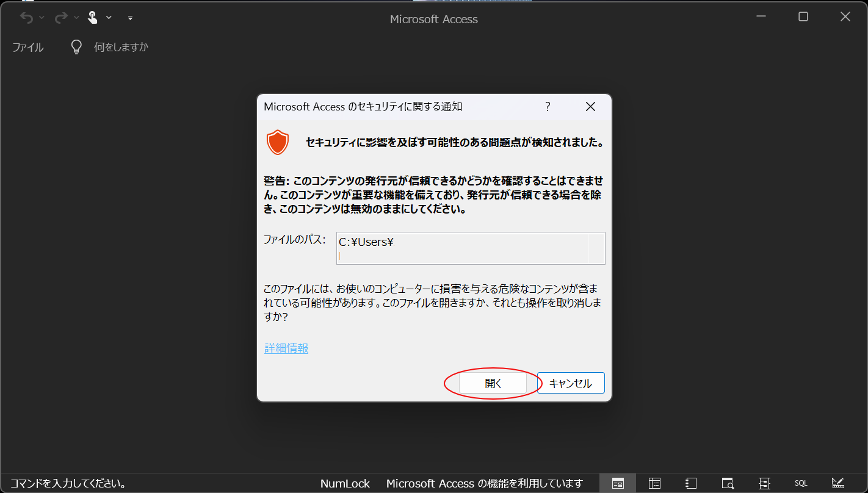868x493 pixels.
Task: Switch to Datasheet view in status bar
Action: pyautogui.click(x=654, y=483)
